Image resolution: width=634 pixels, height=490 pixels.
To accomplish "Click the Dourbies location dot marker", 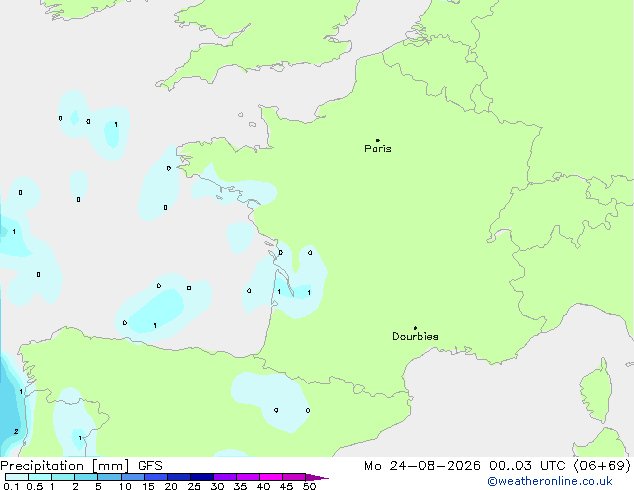I will 415,328.
